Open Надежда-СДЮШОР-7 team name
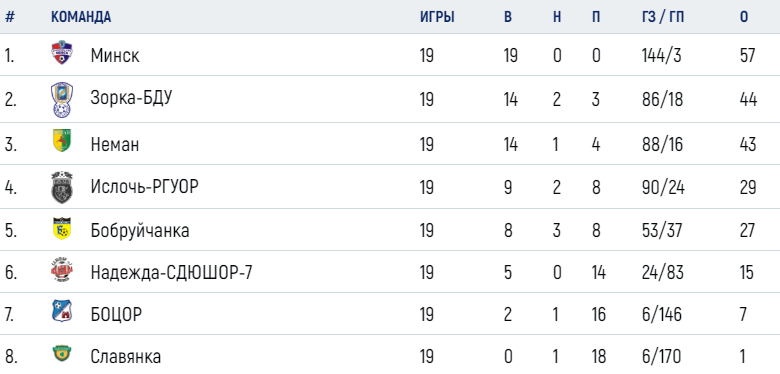The height and width of the screenshot is (374, 780). [171, 273]
